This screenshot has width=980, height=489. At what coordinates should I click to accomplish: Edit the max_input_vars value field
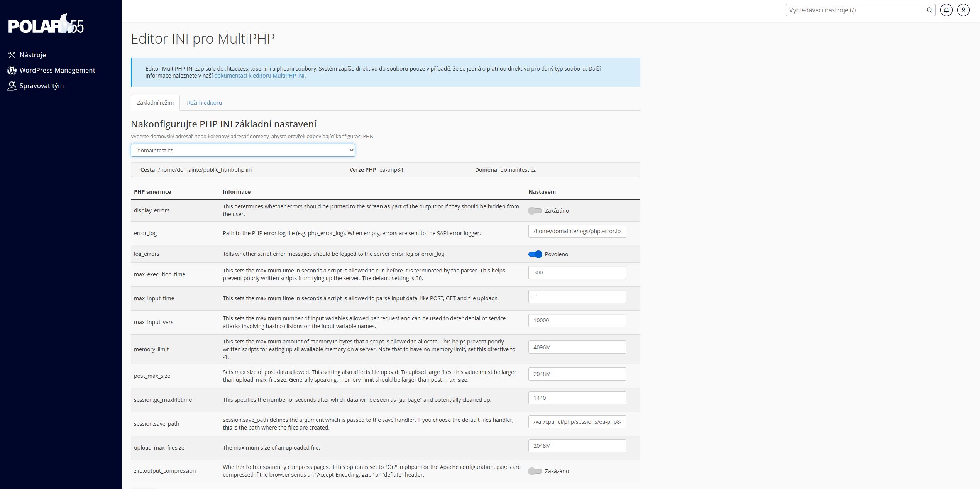(577, 320)
